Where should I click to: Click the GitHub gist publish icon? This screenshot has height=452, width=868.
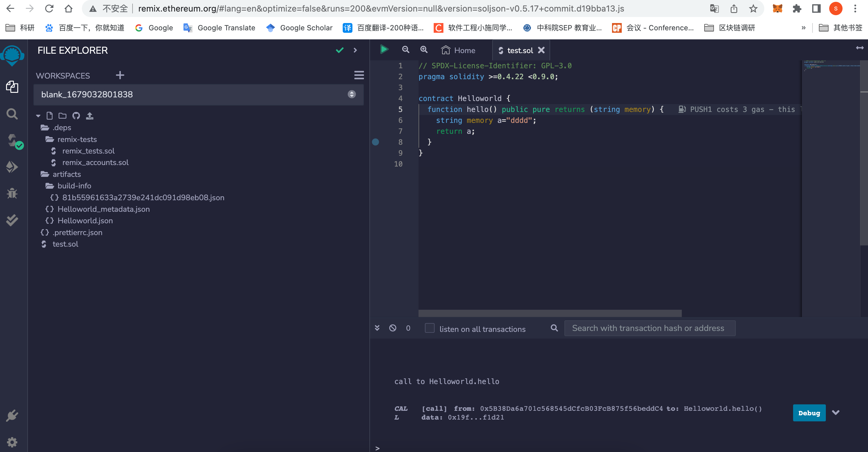pos(76,116)
